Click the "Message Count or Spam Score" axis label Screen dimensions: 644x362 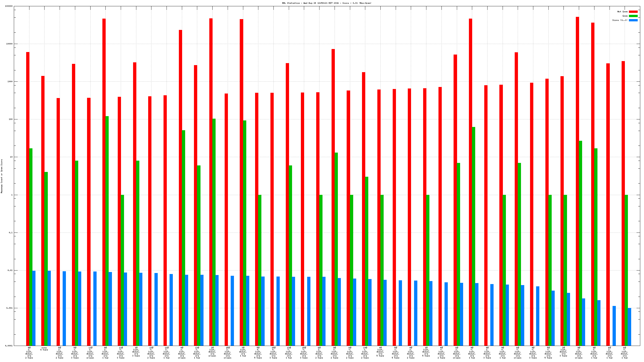coord(2,176)
